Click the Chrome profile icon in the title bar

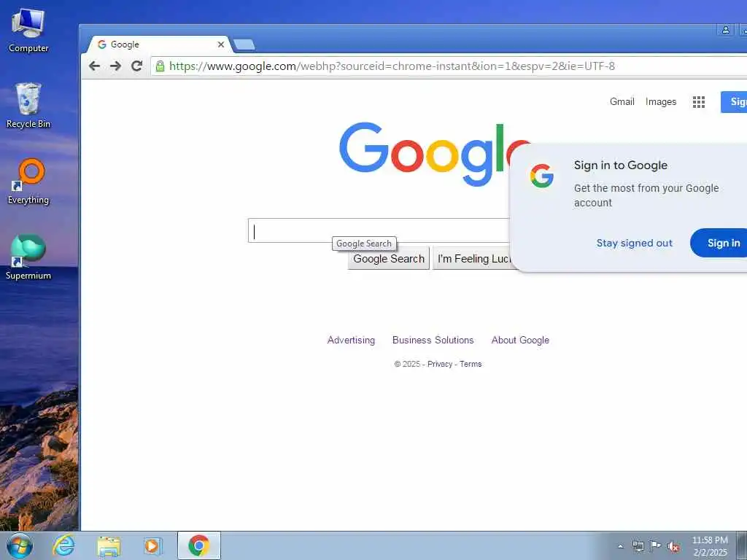point(726,30)
